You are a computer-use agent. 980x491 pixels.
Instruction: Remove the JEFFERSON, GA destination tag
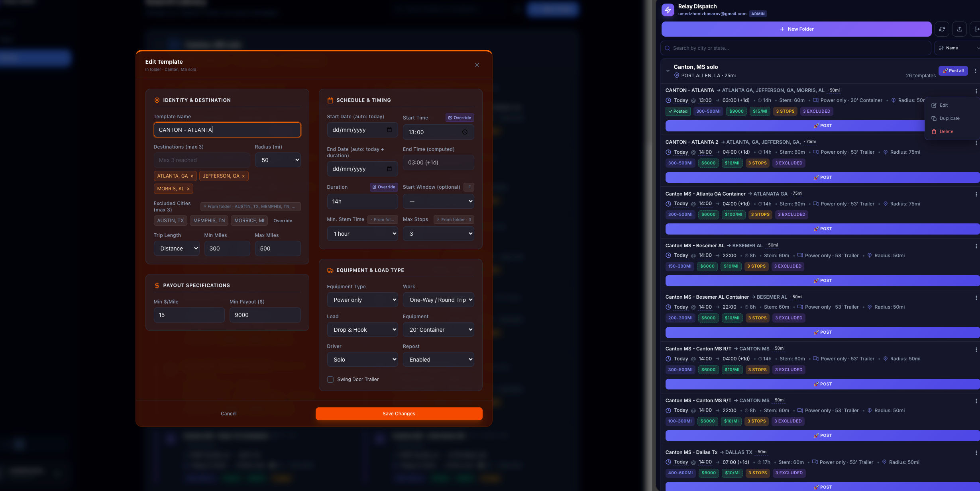[244, 176]
